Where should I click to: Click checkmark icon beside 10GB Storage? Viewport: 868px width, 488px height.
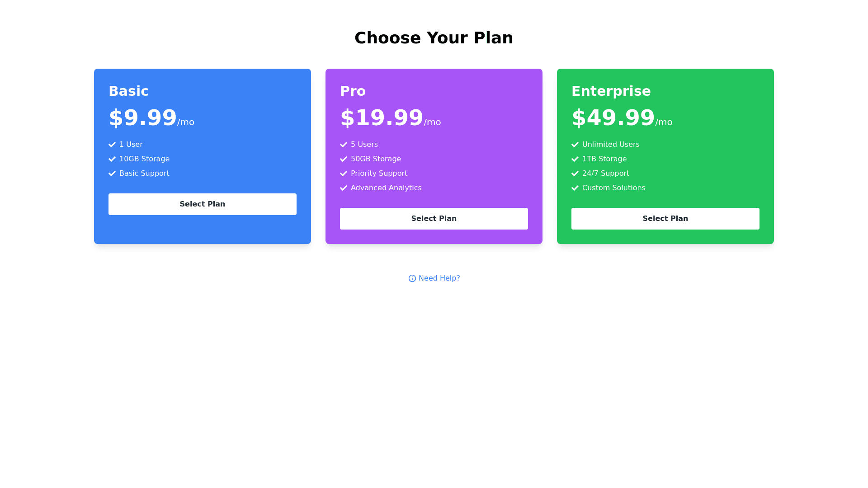tap(112, 159)
